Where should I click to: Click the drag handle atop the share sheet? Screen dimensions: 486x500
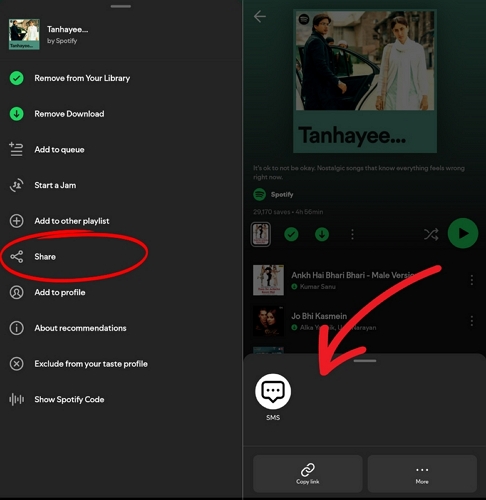[365, 361]
